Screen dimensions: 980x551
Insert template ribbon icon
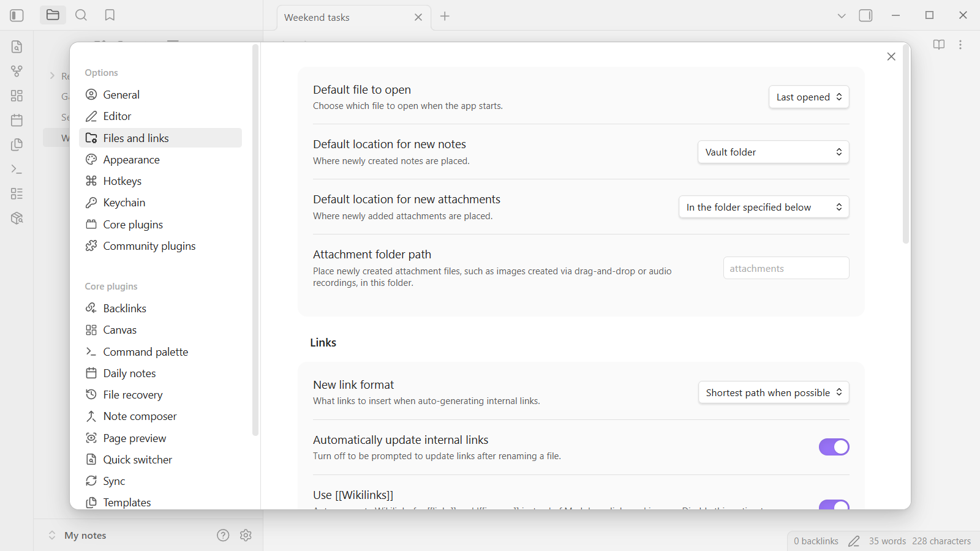[17, 144]
